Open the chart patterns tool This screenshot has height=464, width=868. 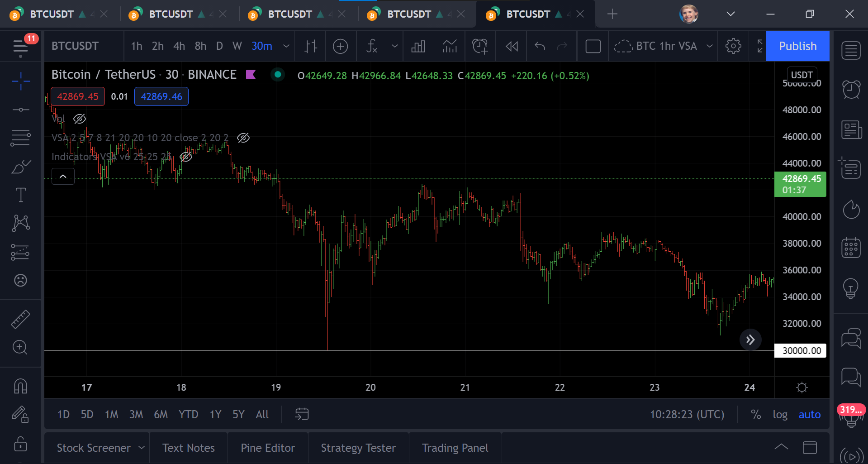[21, 223]
